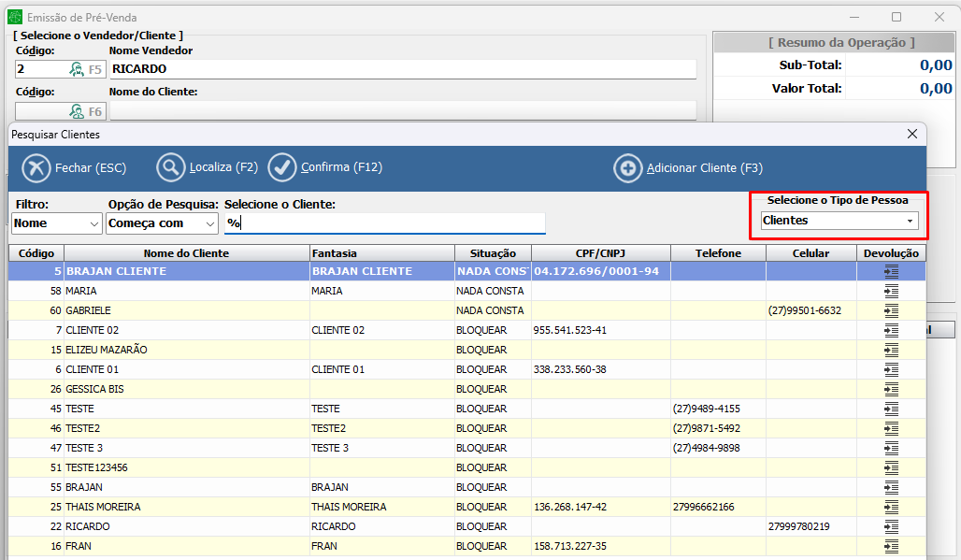
Task: Click the Fechar (ESC) close icon
Action: [36, 168]
